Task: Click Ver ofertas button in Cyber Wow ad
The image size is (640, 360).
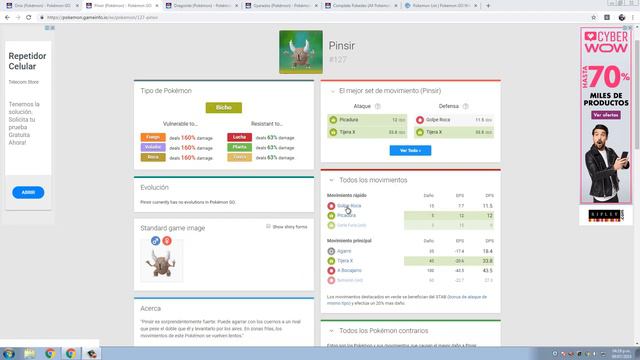Action: coord(606,115)
